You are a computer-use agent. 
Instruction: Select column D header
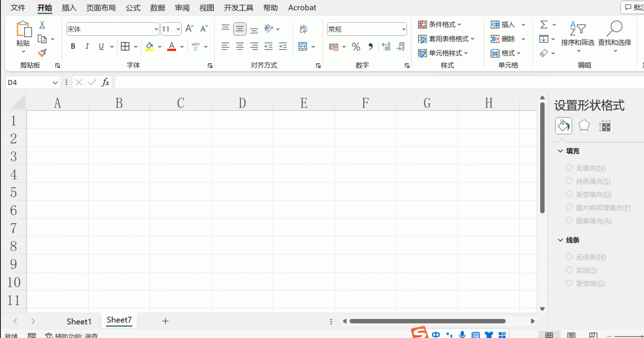(x=242, y=103)
